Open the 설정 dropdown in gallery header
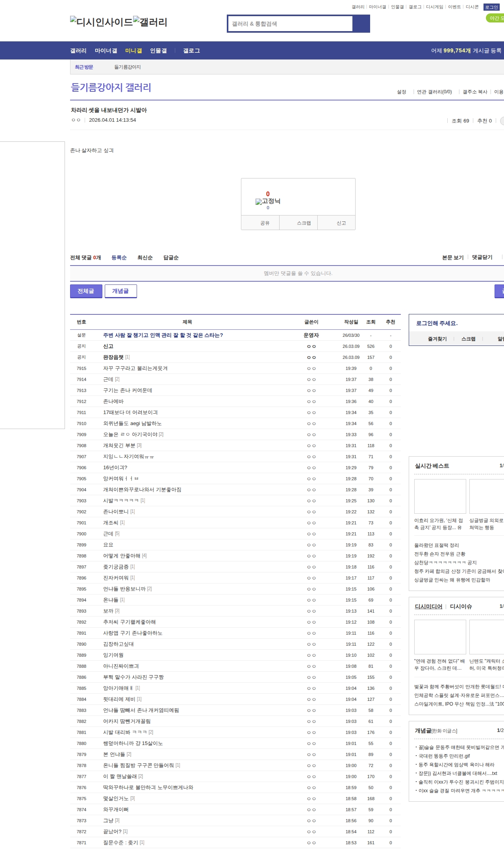The image size is (504, 849). tap(401, 92)
